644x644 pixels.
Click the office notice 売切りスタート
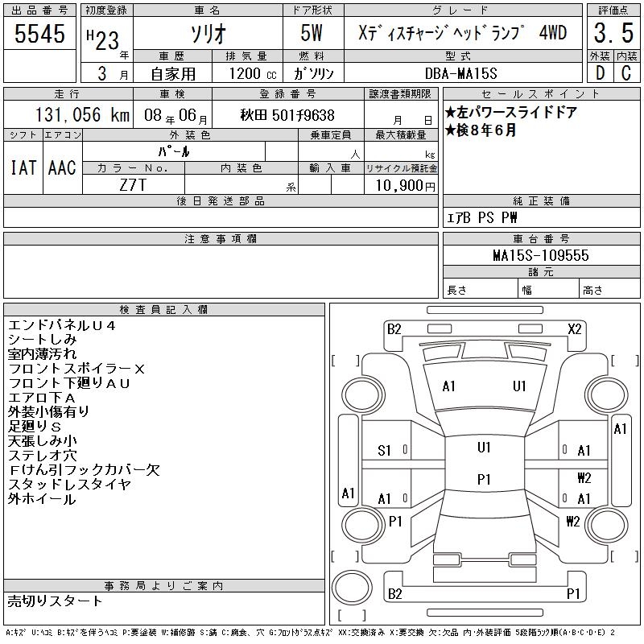click(x=55, y=601)
